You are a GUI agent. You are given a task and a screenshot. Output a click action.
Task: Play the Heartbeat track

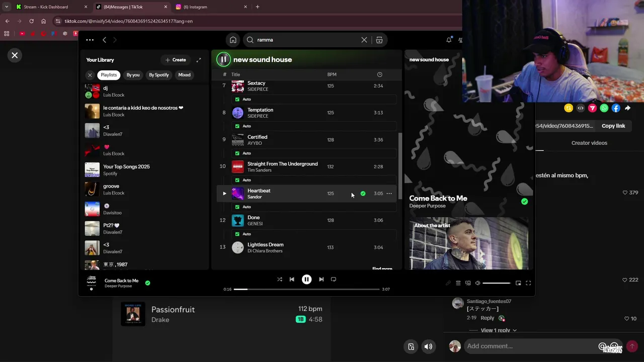(x=224, y=194)
